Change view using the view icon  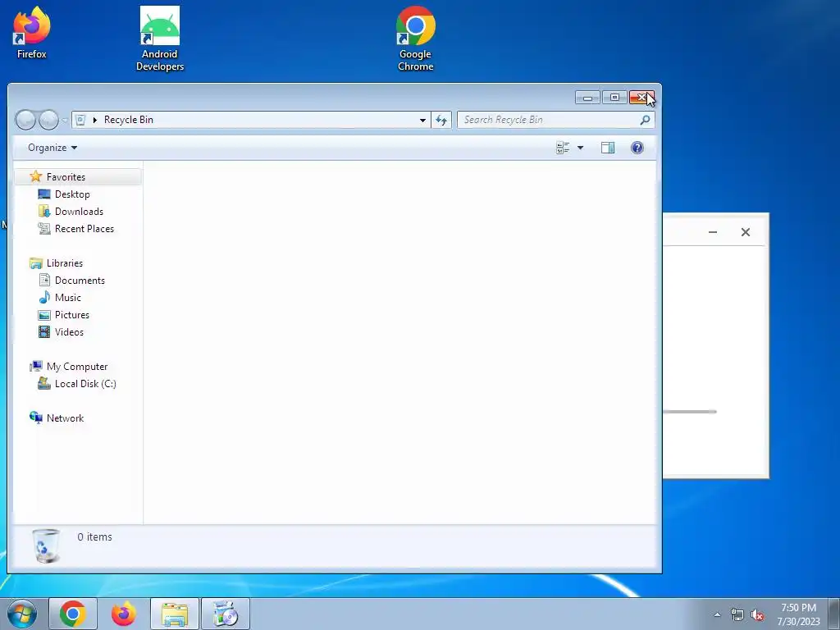tap(563, 148)
